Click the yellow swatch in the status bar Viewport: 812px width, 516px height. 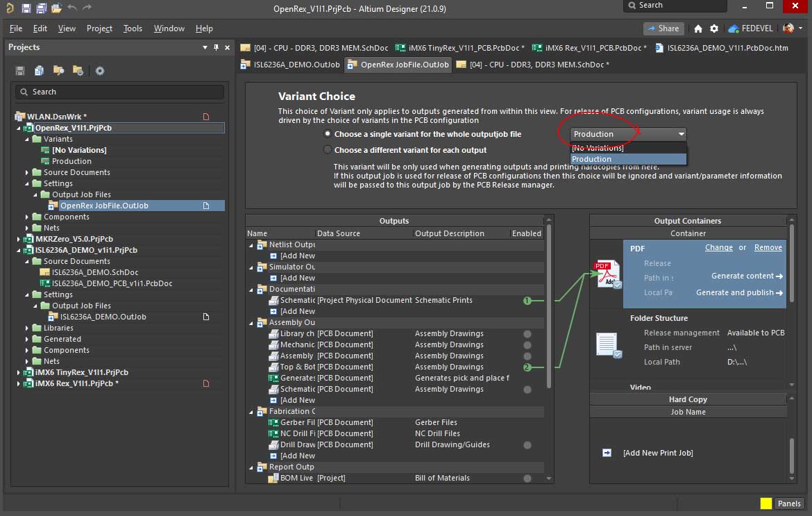(x=766, y=503)
